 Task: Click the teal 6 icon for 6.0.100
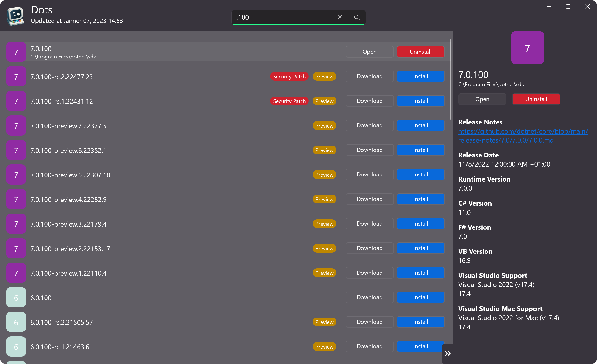pyautogui.click(x=16, y=298)
